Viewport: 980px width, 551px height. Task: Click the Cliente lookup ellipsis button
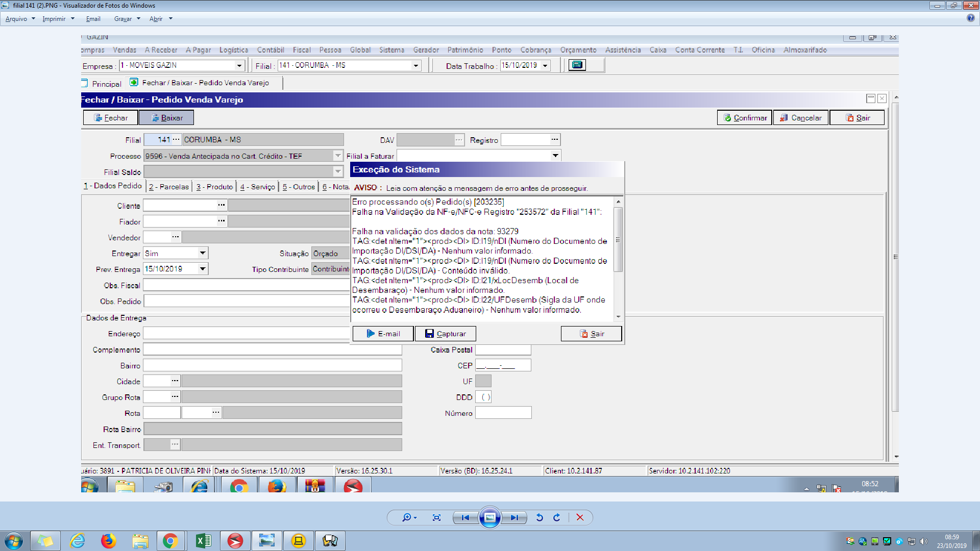click(222, 205)
